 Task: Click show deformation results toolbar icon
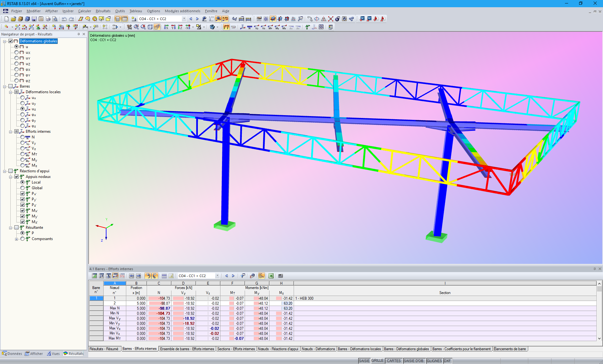pyautogui.click(x=226, y=27)
